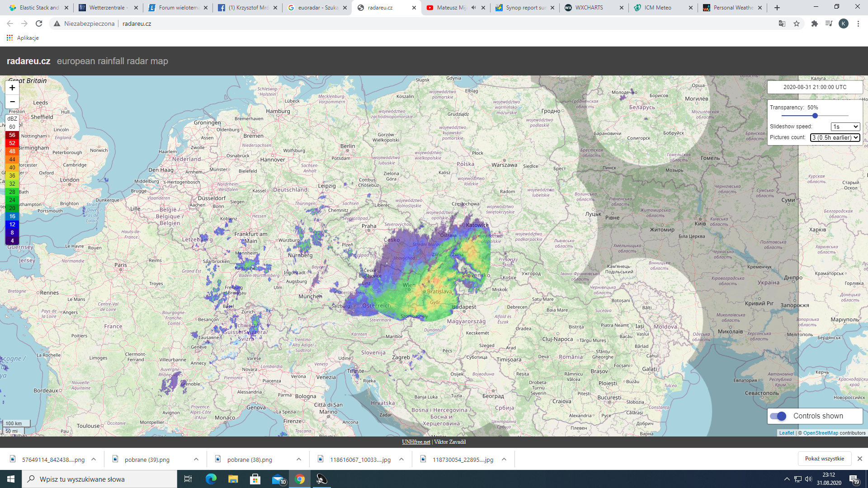Switch to the WXCHARTS tab
The image size is (868, 488).
[589, 8]
